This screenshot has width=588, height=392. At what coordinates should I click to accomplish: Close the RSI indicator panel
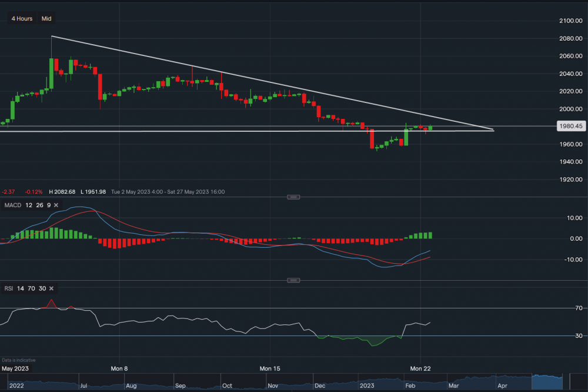(51, 288)
